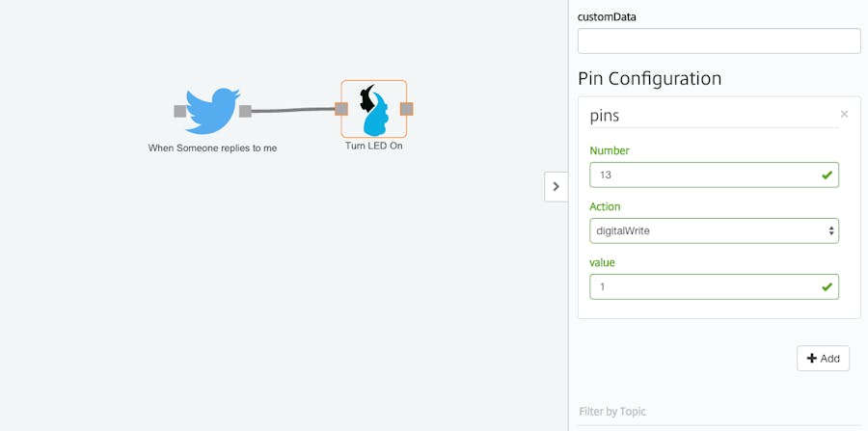
Task: Focus the Filter by Topic field
Action: 719,412
